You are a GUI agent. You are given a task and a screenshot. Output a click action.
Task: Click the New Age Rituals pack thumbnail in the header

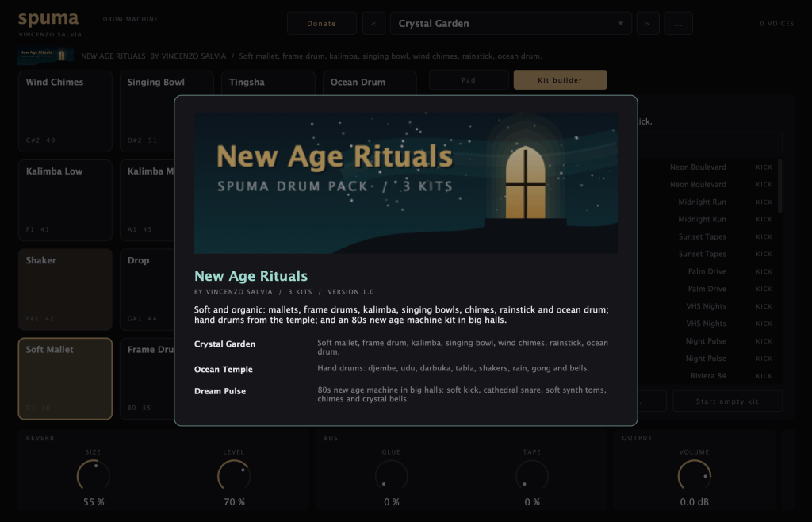pos(45,56)
